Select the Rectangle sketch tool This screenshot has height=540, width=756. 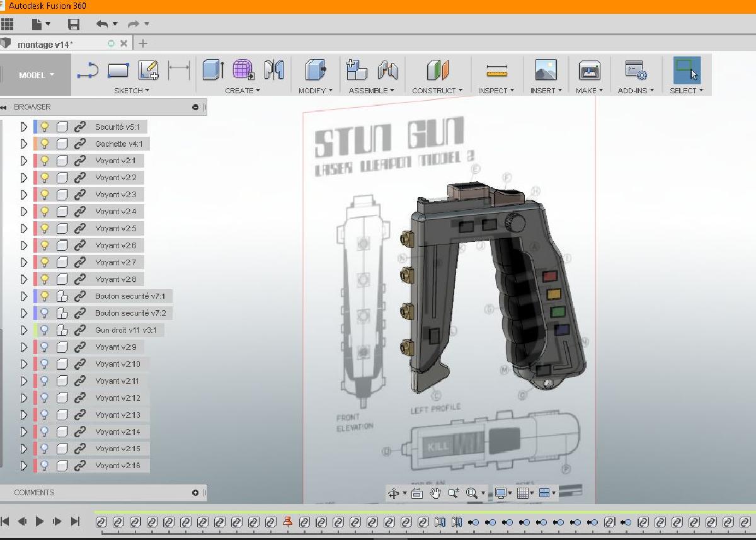118,71
